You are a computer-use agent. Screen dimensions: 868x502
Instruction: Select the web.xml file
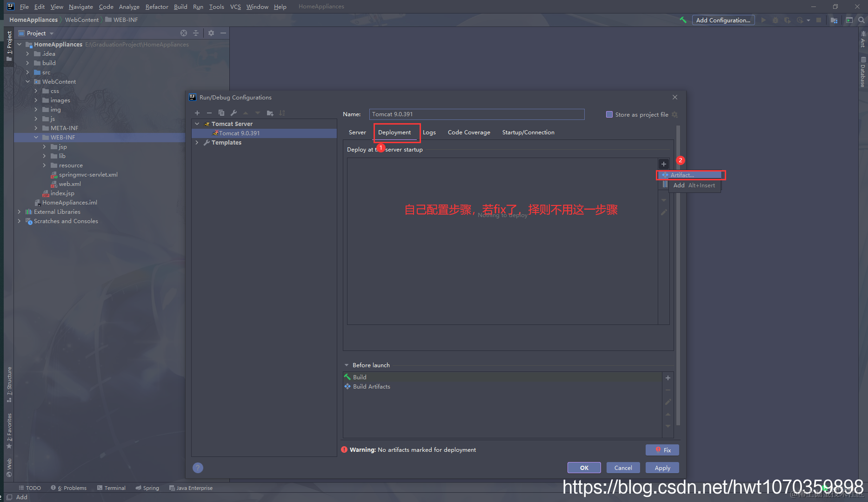tap(70, 184)
